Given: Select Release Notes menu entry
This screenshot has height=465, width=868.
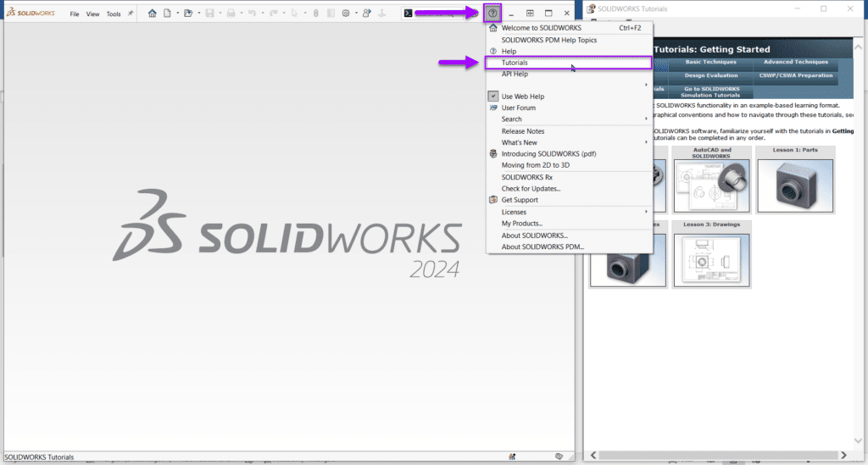Looking at the screenshot, I should pyautogui.click(x=569, y=131).
